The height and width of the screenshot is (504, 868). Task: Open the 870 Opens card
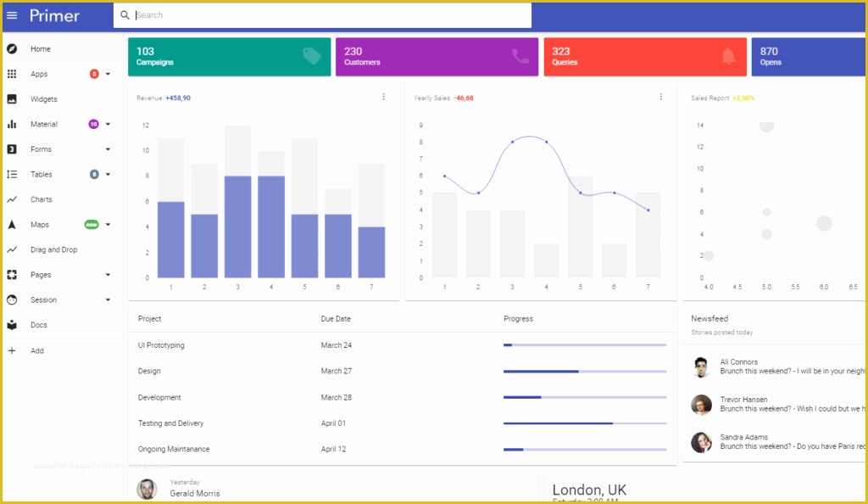coord(808,57)
